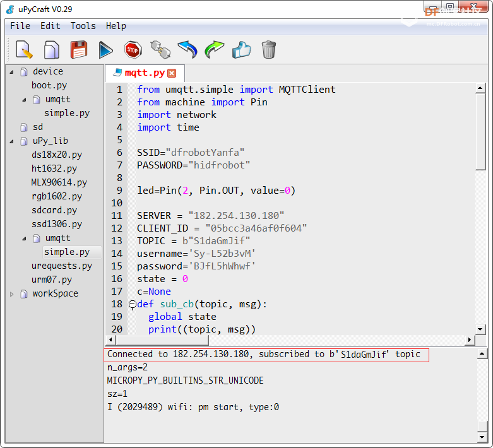Open the Tools menu
The width and height of the screenshot is (493, 448).
[x=83, y=26]
